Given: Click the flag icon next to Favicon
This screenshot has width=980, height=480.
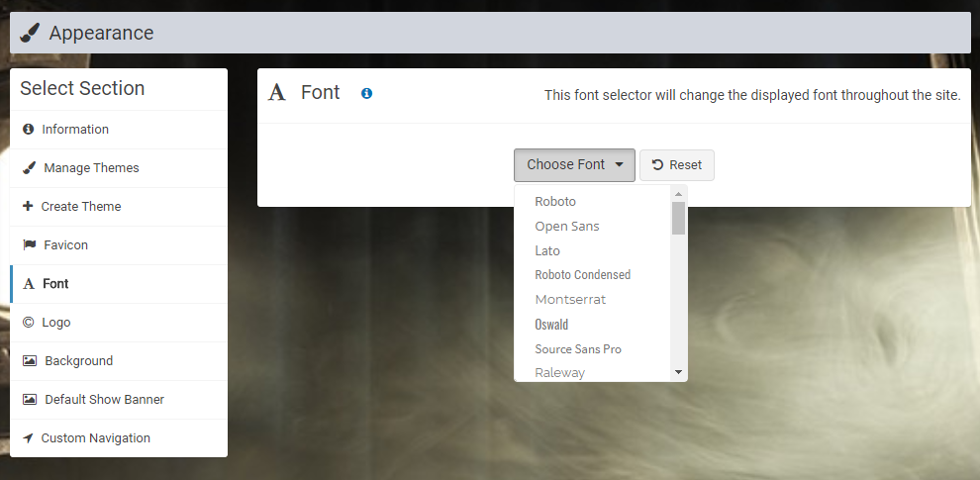Looking at the screenshot, I should (30, 245).
